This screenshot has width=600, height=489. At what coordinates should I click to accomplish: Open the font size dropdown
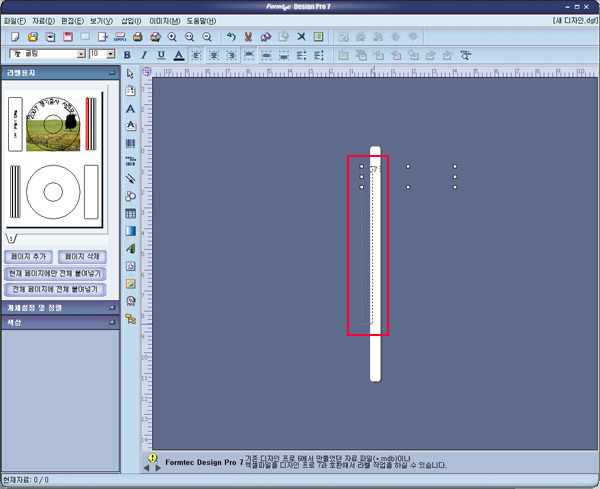pyautogui.click(x=111, y=54)
